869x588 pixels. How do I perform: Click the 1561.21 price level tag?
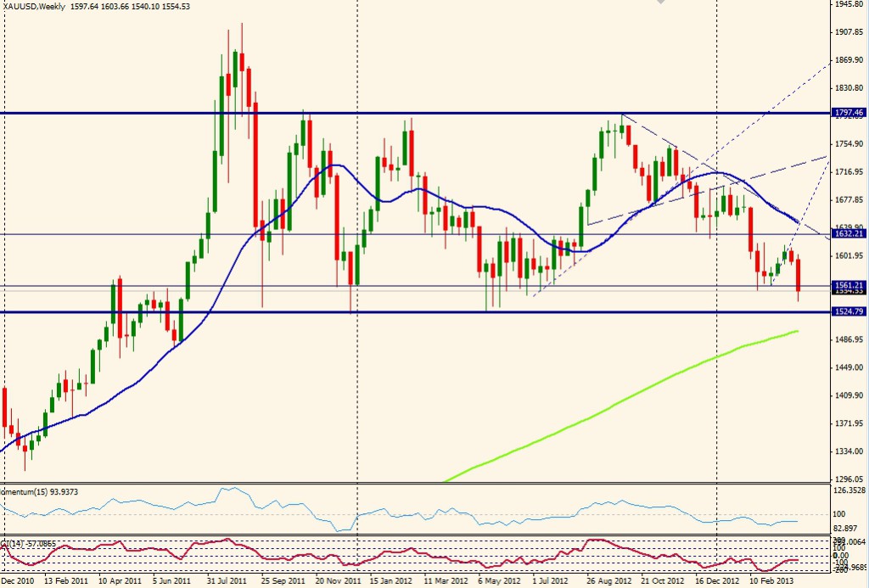pyautogui.click(x=848, y=285)
